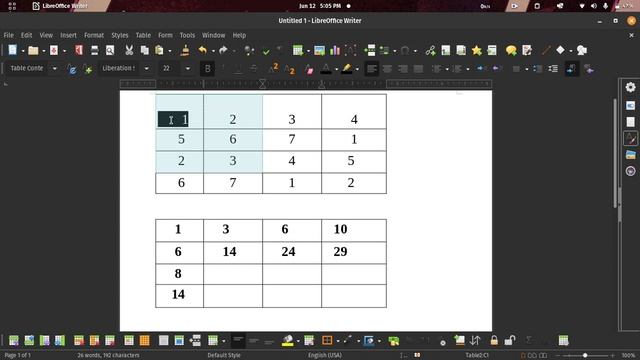Image resolution: width=640 pixels, height=360 pixels.
Task: Click the Subscript icon
Action: tap(289, 69)
